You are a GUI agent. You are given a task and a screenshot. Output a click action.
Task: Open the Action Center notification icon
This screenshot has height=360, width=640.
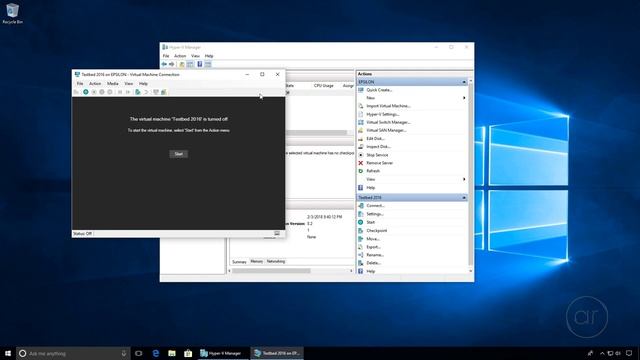[629, 353]
